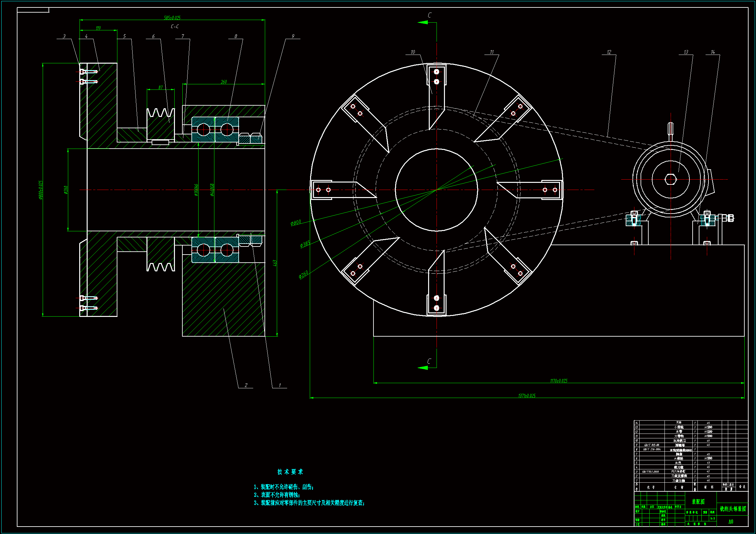Click the 1371±0.025 overall length dimension
The height and width of the screenshot is (534, 756).
527,395
